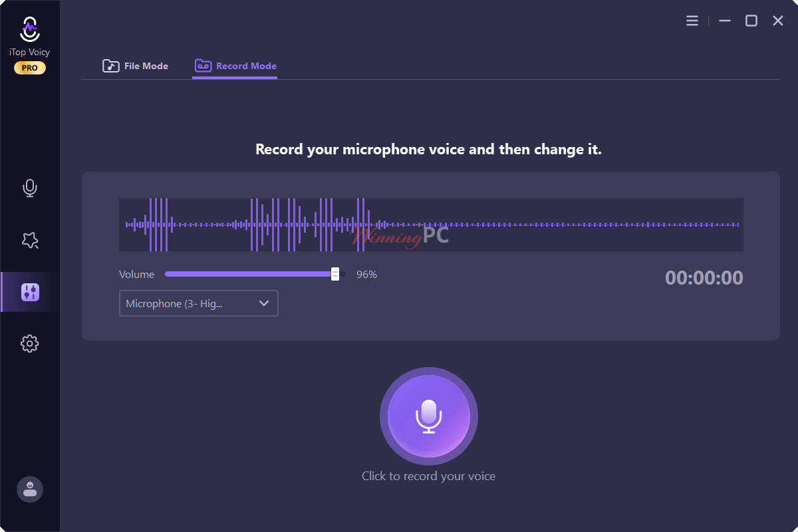This screenshot has height=532, width=798.
Task: Click the Volume label
Action: 136,274
